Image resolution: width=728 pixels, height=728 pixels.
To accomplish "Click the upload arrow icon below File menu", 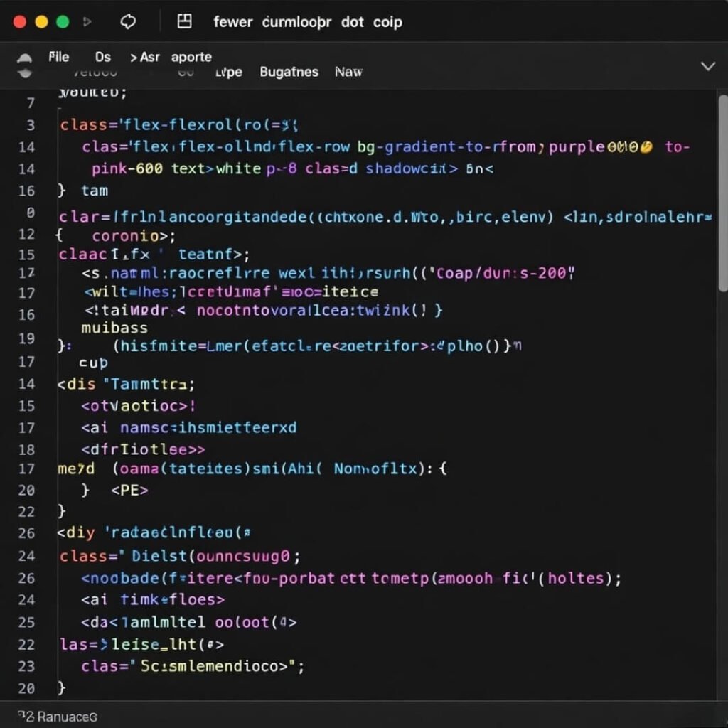I will (x=25, y=57).
